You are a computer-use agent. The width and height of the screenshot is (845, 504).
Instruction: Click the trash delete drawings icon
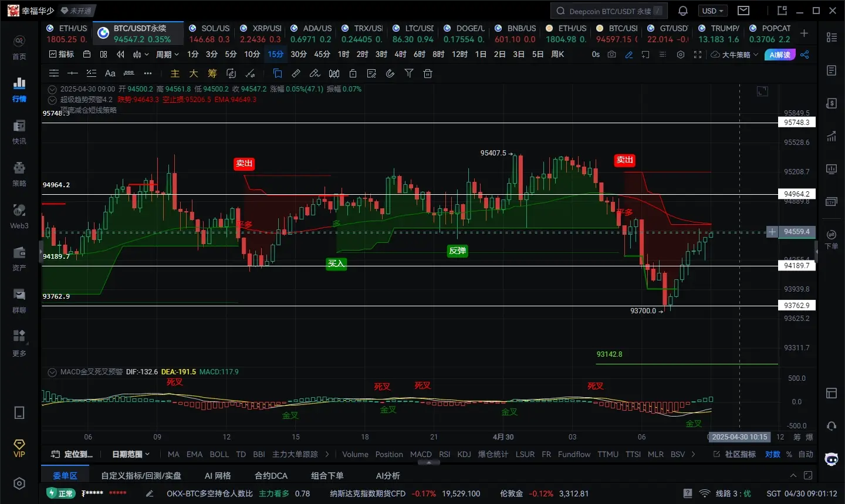coord(428,73)
